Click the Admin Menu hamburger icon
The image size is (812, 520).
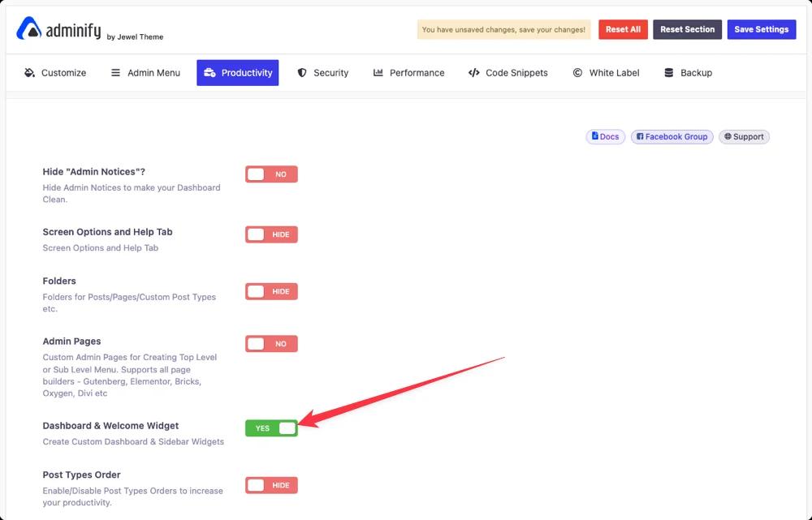point(115,72)
